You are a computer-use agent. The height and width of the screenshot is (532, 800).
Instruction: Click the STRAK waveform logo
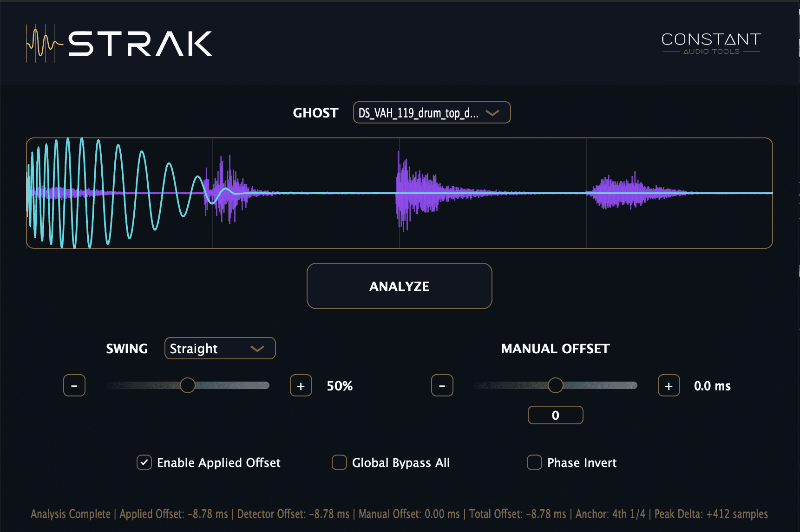tap(119, 44)
